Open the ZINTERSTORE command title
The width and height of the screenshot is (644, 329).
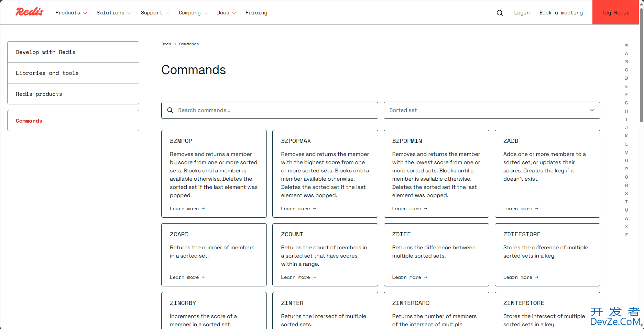524,303
